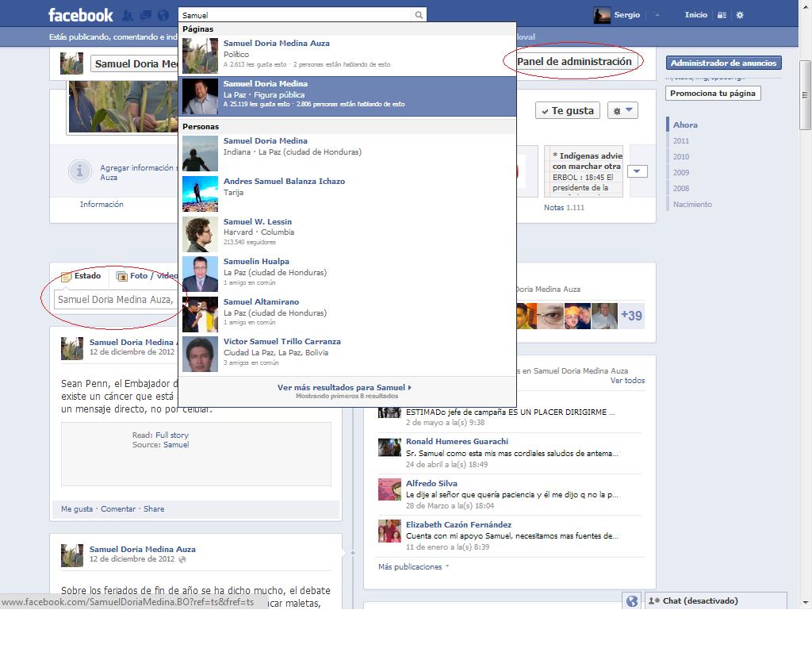The width and height of the screenshot is (812, 652).
Task: Click Estado status icon
Action: point(67,277)
